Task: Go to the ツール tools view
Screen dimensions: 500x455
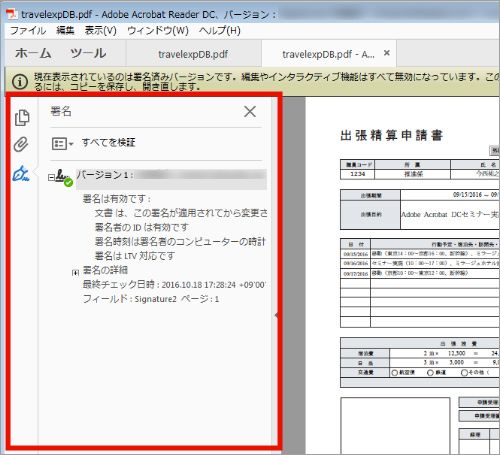Action: point(88,53)
